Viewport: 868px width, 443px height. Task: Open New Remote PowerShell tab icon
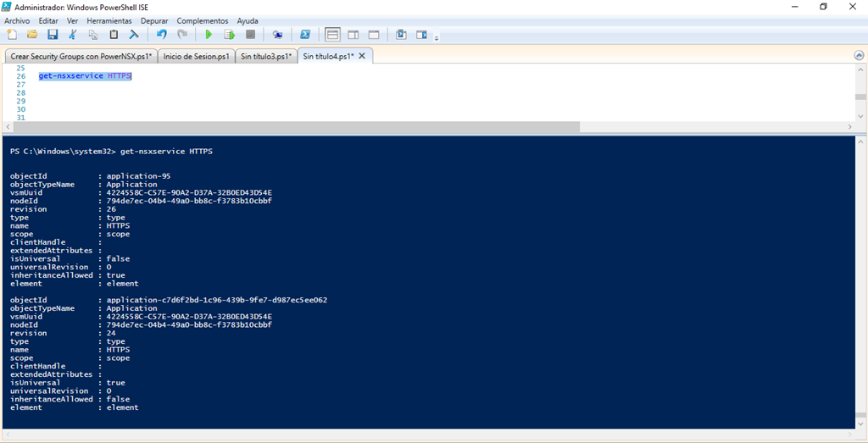(277, 35)
